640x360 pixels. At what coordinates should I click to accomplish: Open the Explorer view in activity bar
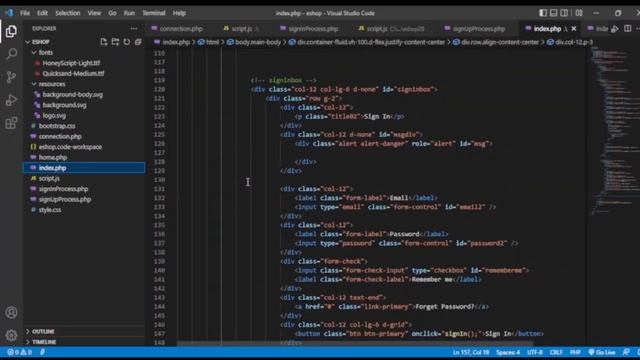[x=11, y=31]
